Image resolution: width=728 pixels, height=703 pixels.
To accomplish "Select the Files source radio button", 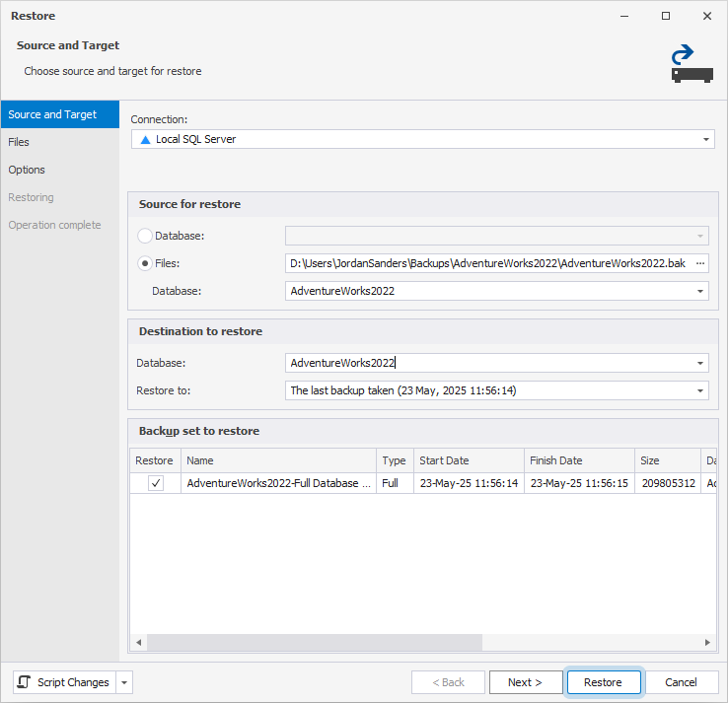I will point(145,263).
